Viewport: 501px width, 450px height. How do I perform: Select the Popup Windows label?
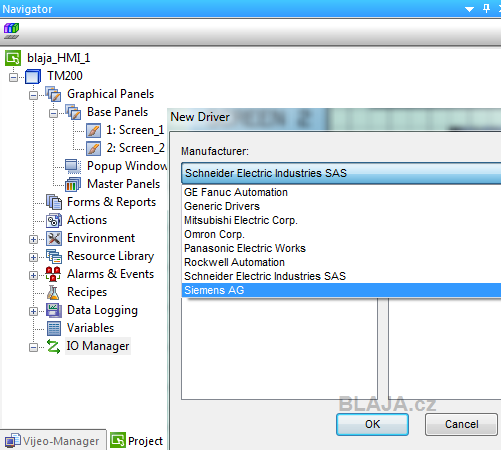click(127, 166)
